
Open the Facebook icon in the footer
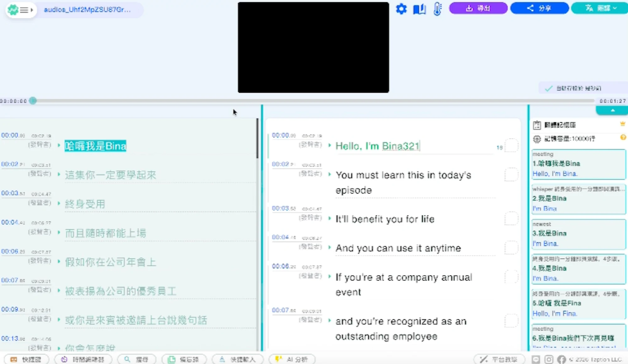(x=561, y=359)
